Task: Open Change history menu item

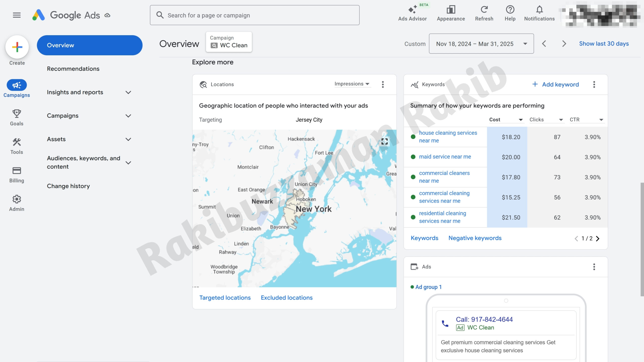Action: tap(68, 186)
